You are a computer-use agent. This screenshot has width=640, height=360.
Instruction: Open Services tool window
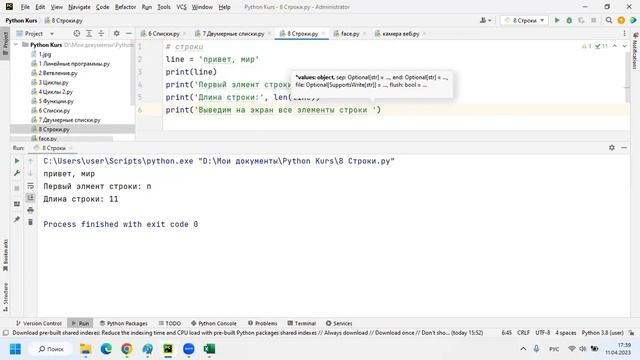point(339,323)
